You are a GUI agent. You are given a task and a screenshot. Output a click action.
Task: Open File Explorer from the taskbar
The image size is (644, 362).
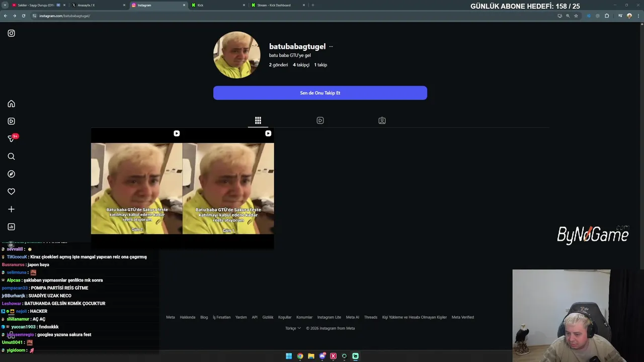coord(311,356)
